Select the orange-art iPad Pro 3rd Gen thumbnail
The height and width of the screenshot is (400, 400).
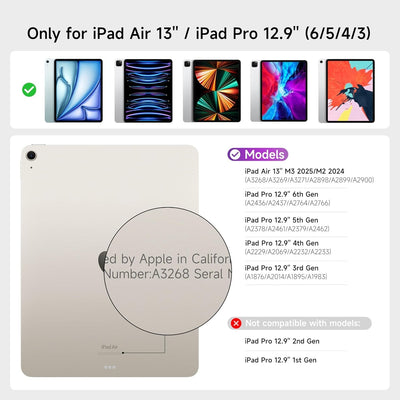[347, 91]
